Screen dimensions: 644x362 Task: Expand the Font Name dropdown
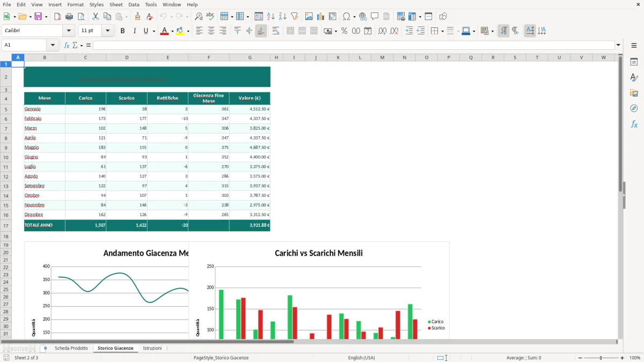click(x=69, y=31)
